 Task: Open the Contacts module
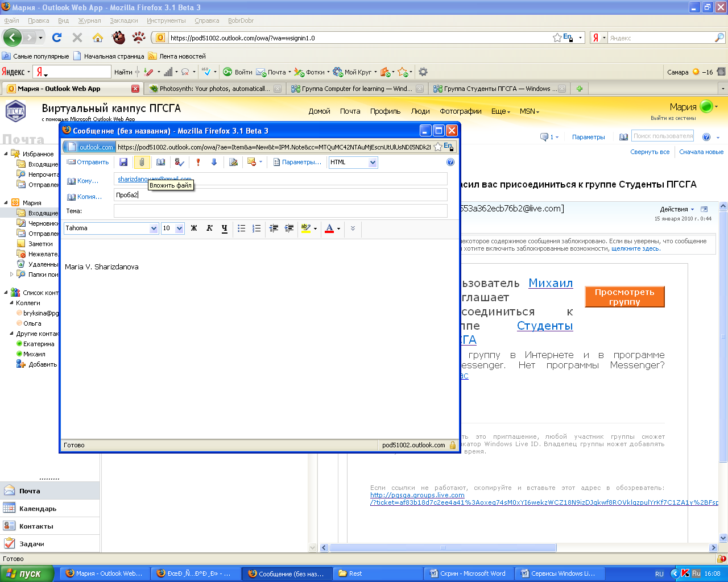[50, 526]
